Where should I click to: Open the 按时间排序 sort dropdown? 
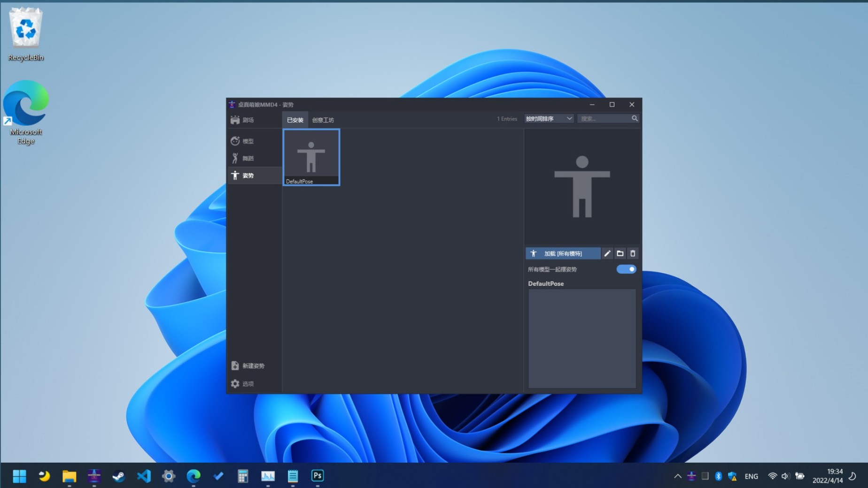pyautogui.click(x=549, y=119)
